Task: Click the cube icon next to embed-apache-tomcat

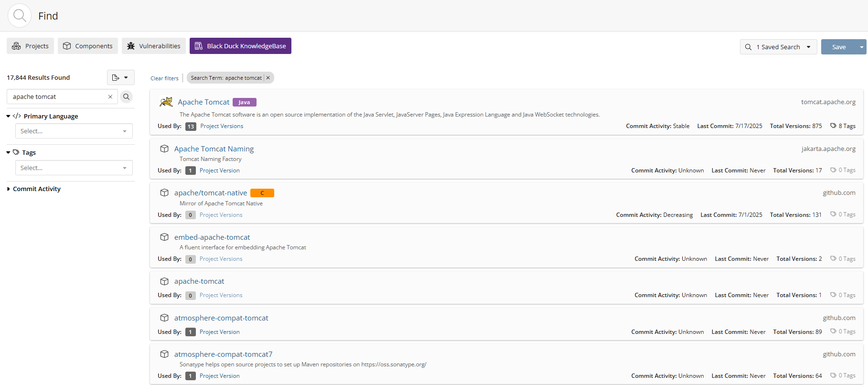Action: point(164,237)
